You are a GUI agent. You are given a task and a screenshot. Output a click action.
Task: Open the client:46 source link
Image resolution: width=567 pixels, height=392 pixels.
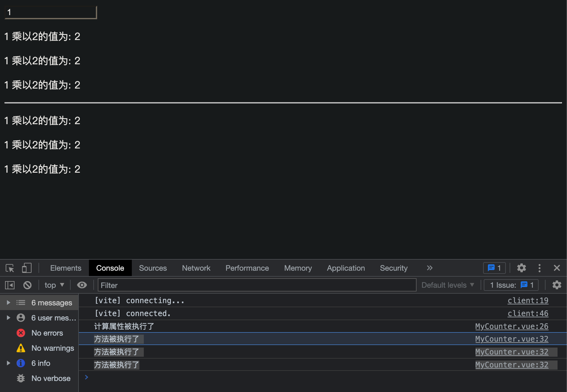[528, 314]
